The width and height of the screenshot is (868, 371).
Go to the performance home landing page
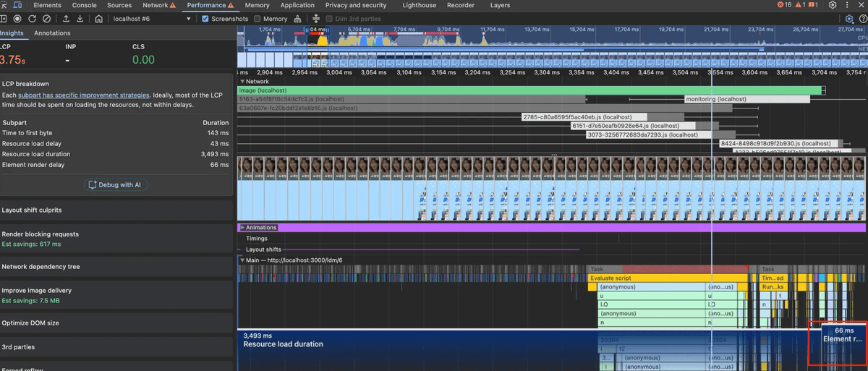[98, 19]
